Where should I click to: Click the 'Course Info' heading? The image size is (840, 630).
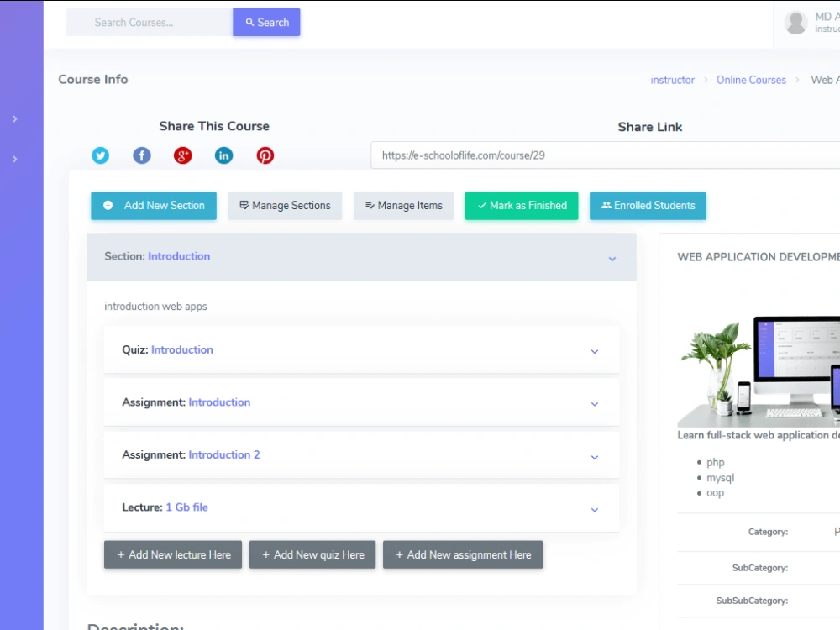point(93,79)
